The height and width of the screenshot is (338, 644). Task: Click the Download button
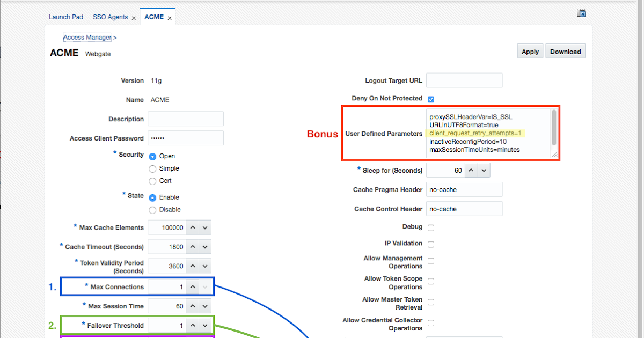[x=566, y=52]
